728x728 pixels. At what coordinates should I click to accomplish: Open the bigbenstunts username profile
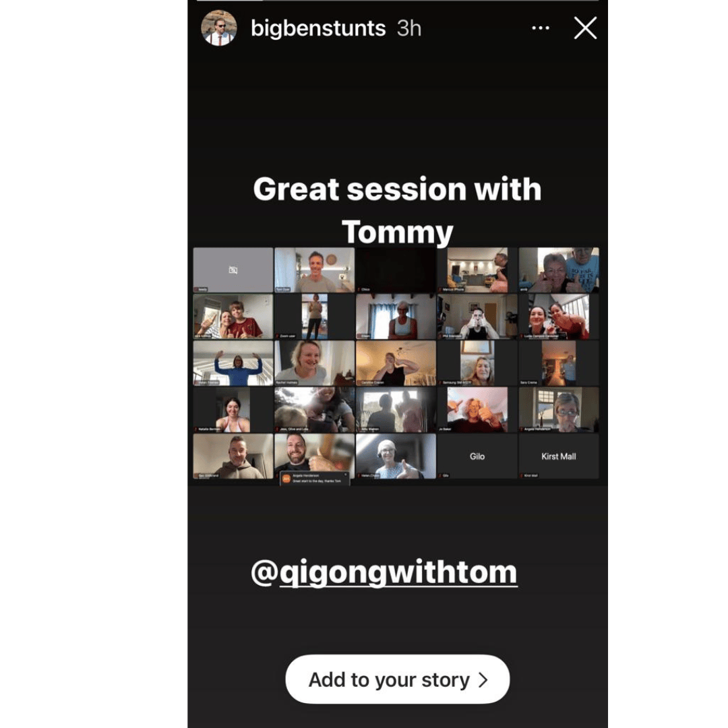(318, 28)
